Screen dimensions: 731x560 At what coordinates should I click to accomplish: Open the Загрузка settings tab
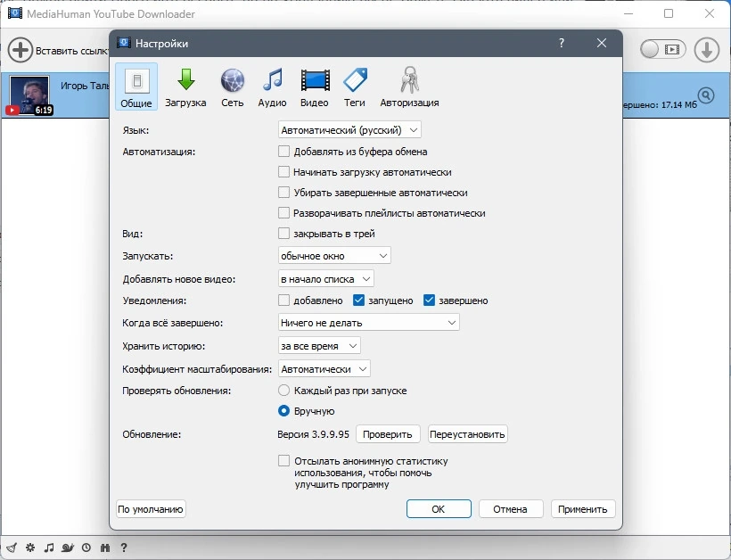pyautogui.click(x=185, y=86)
